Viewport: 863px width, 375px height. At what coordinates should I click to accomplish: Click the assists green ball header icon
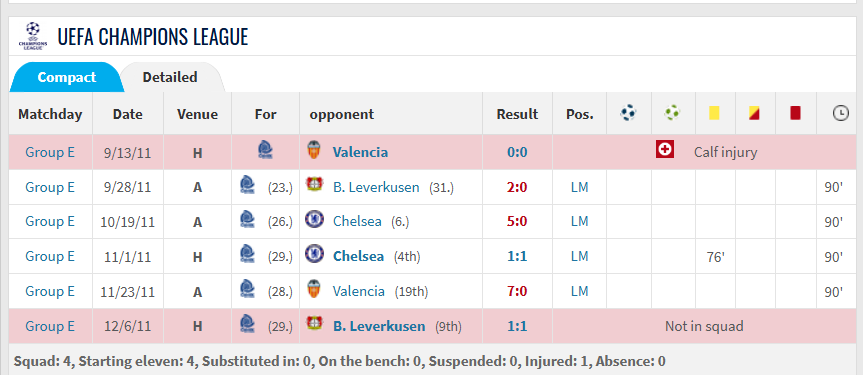point(672,113)
